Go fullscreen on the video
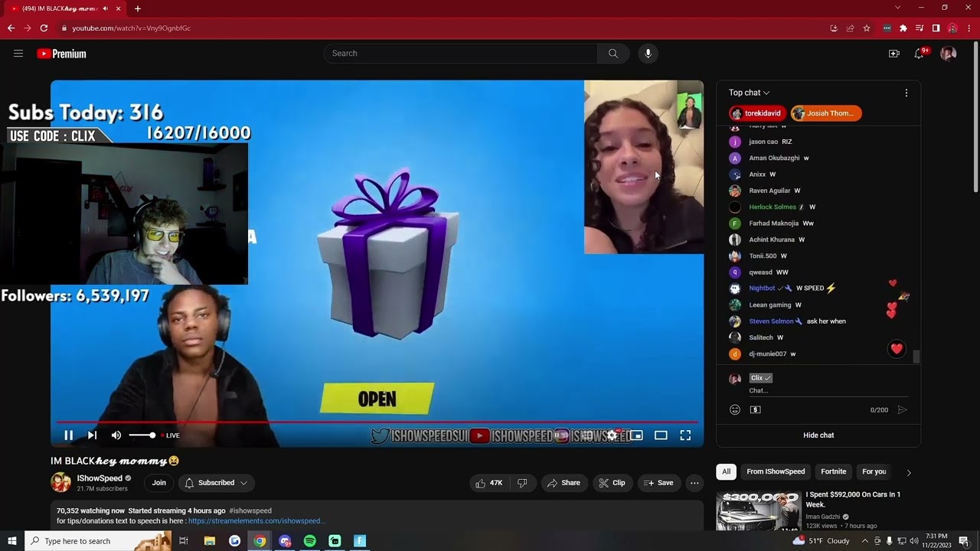This screenshot has width=980, height=551. pos(685,435)
